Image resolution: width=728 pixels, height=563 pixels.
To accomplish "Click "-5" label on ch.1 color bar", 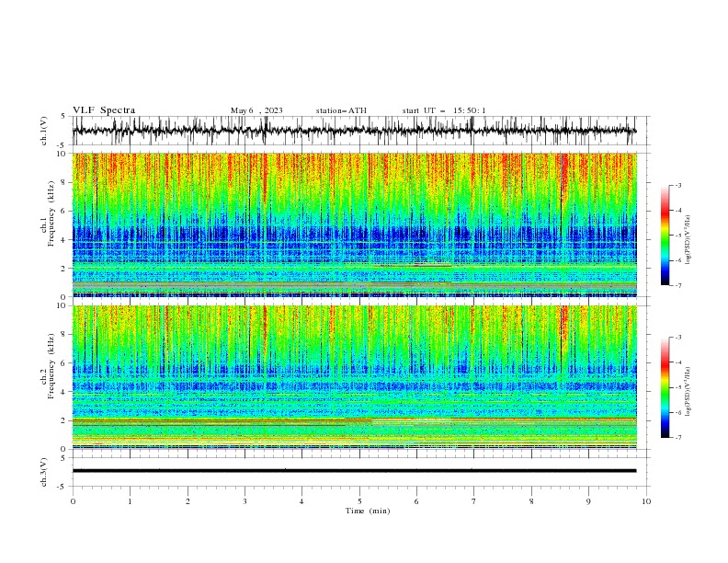I will pos(677,236).
